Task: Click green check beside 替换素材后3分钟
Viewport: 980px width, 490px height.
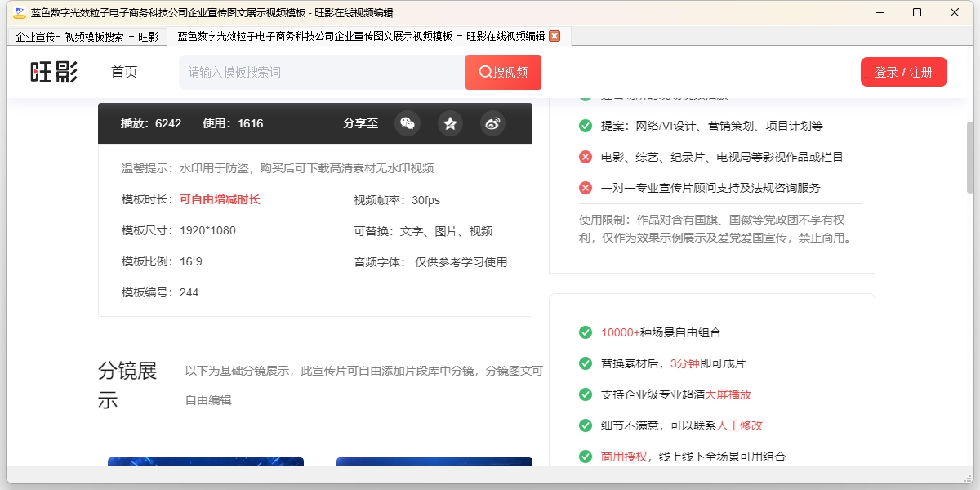Action: (x=586, y=363)
